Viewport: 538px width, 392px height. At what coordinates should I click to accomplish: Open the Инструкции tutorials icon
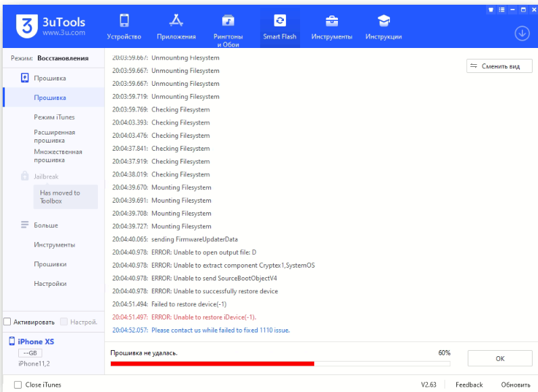384,21
